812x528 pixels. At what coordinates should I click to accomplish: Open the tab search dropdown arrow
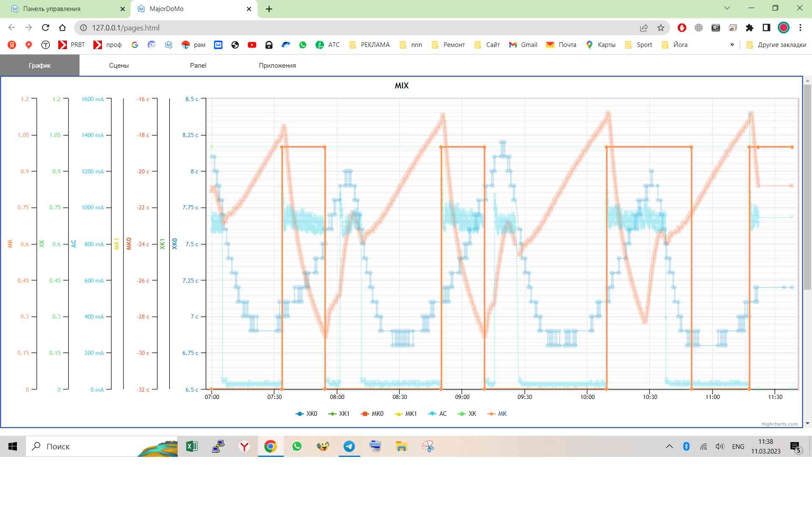click(727, 8)
